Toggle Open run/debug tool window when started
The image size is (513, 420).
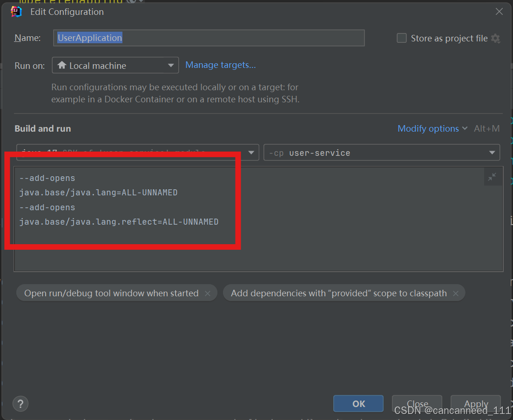[x=112, y=293]
